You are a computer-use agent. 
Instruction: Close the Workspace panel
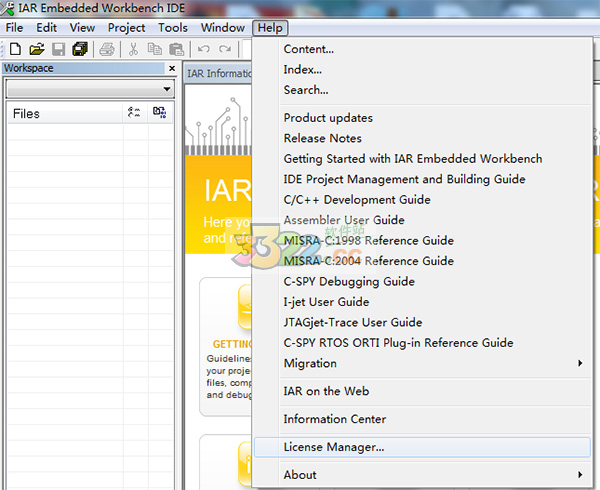click(172, 69)
